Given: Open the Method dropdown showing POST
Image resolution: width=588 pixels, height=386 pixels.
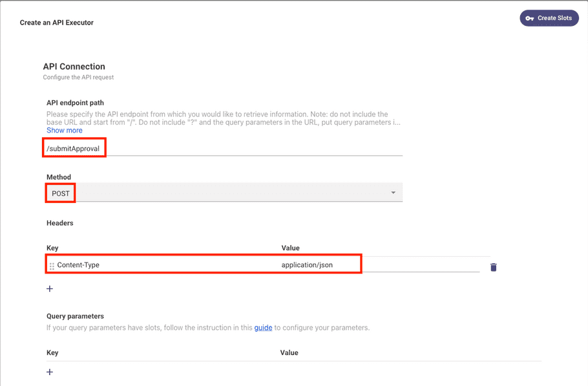Looking at the screenshot, I should [224, 193].
